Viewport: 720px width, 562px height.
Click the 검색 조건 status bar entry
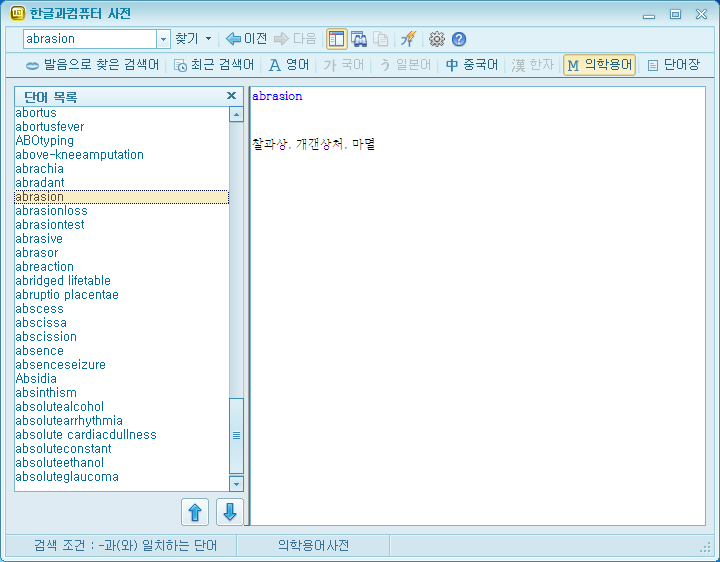[x=125, y=545]
